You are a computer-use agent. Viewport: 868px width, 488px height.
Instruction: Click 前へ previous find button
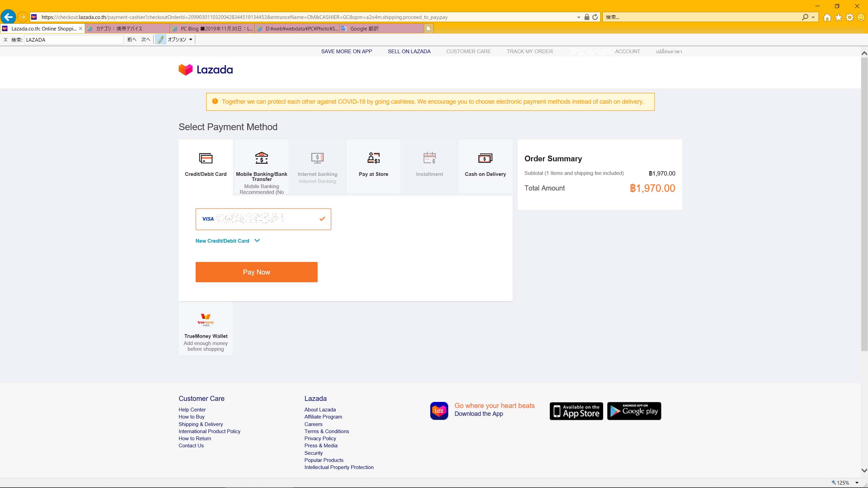pos(132,40)
